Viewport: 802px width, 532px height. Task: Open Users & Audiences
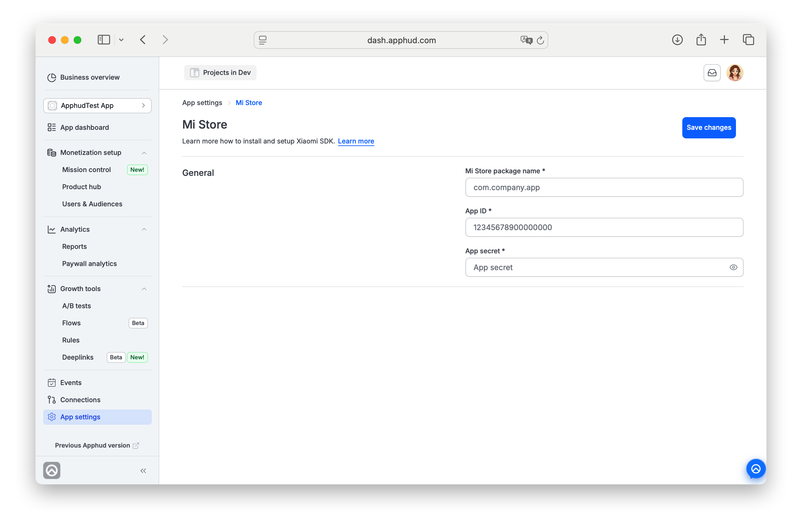pyautogui.click(x=92, y=204)
